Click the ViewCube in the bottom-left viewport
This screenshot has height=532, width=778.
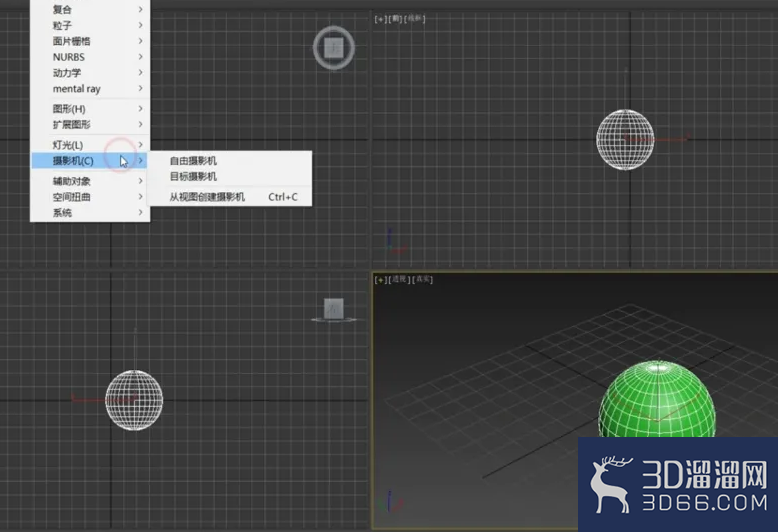334,310
